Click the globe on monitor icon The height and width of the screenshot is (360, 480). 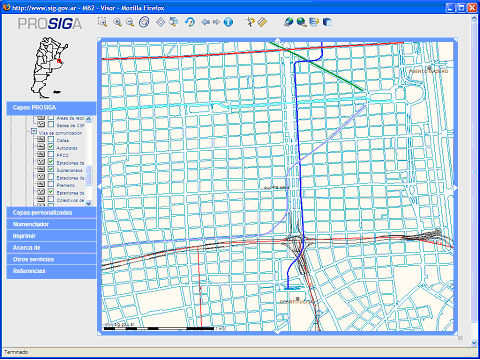tap(289, 22)
